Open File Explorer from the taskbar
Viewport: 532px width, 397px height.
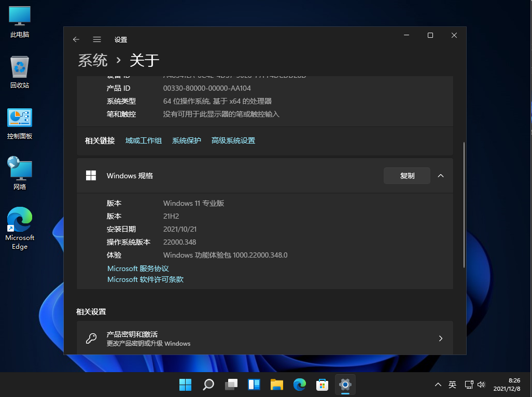click(276, 385)
